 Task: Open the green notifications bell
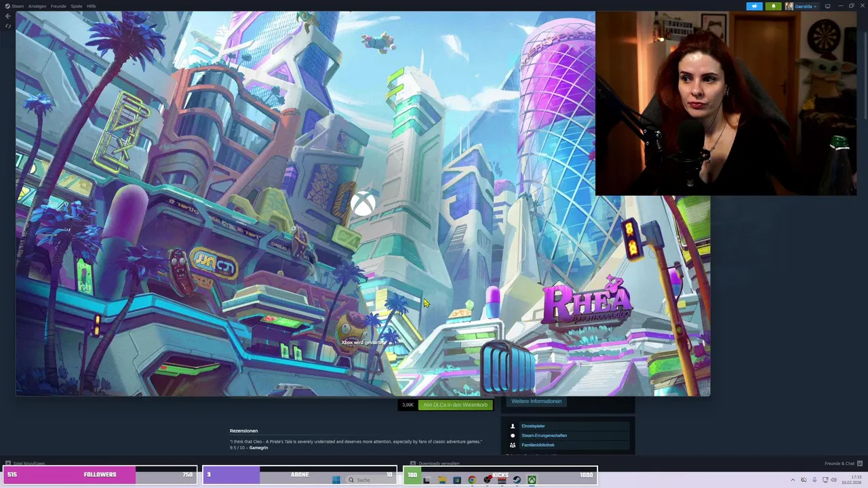774,6
